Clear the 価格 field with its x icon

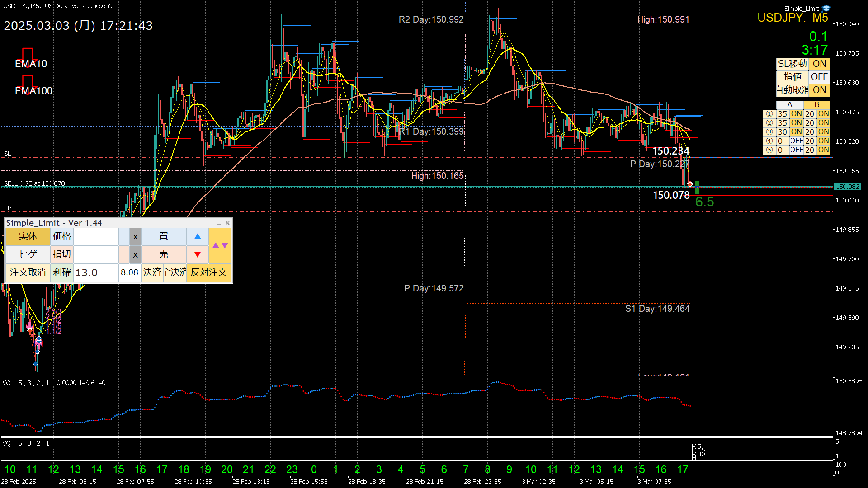pyautogui.click(x=135, y=236)
